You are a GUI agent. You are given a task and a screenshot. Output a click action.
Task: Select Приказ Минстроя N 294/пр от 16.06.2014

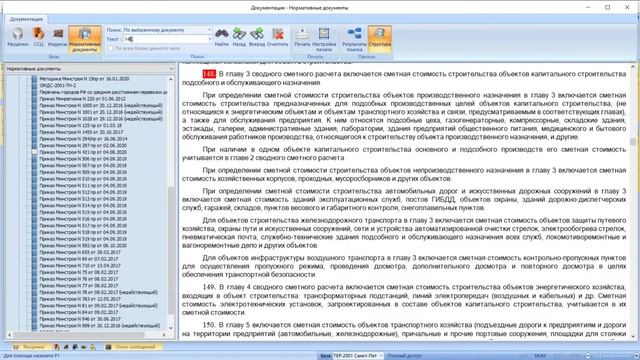coord(83,139)
